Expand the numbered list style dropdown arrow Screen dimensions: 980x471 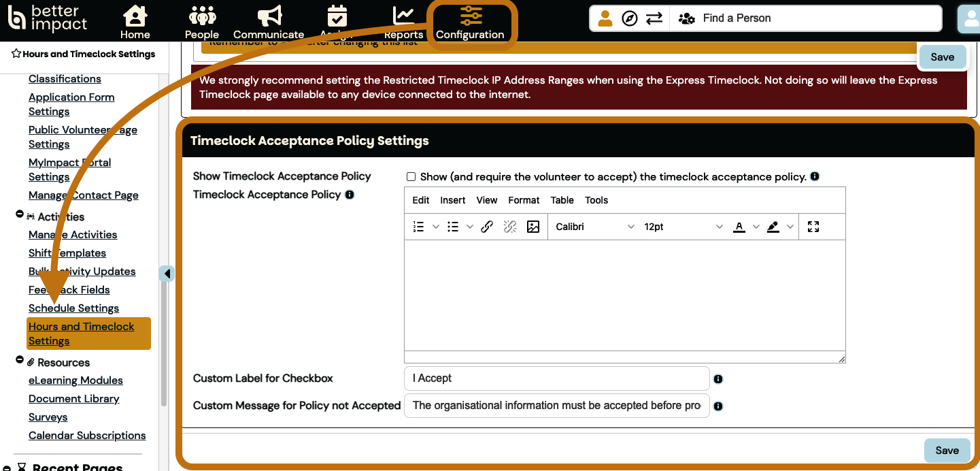[436, 227]
